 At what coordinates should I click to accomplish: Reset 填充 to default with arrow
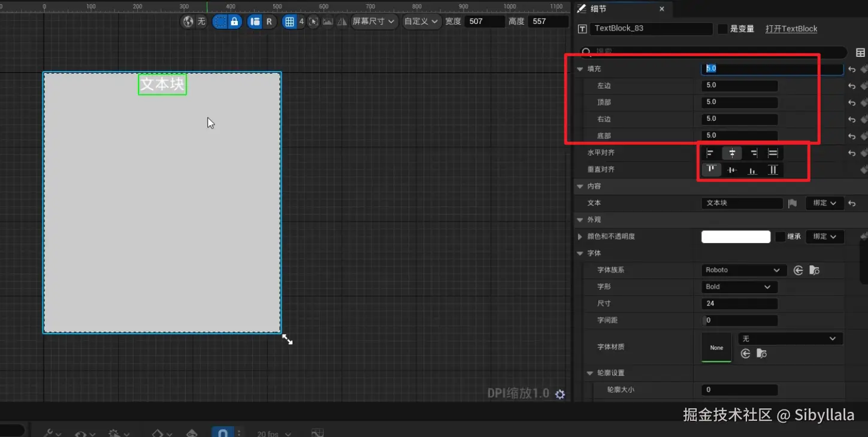point(852,69)
